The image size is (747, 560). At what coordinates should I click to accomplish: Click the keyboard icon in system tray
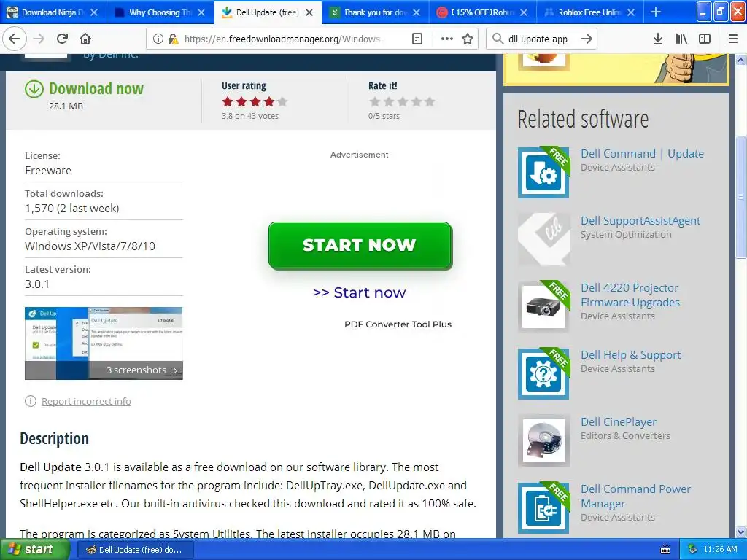point(665,550)
